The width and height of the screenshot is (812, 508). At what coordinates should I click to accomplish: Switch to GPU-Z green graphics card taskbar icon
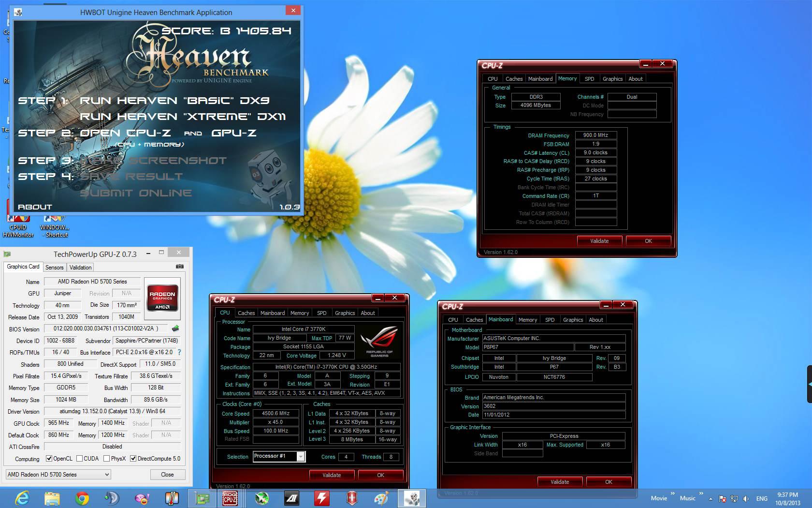point(202,498)
